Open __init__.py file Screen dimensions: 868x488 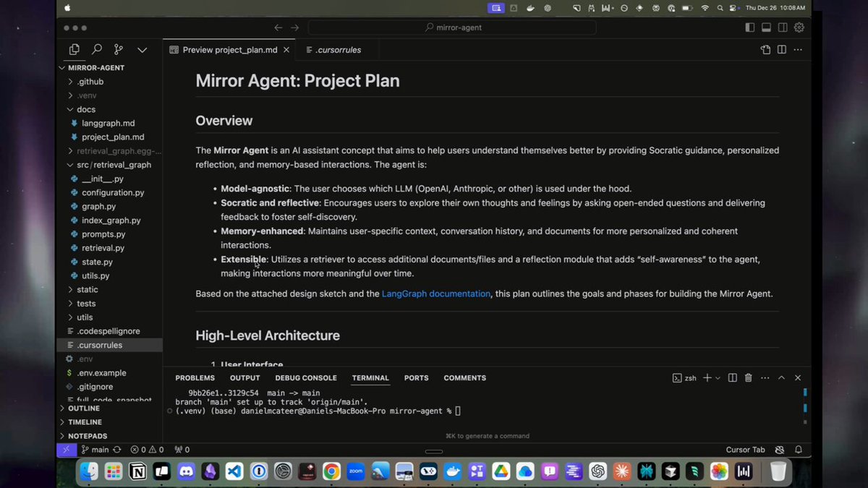pyautogui.click(x=109, y=179)
